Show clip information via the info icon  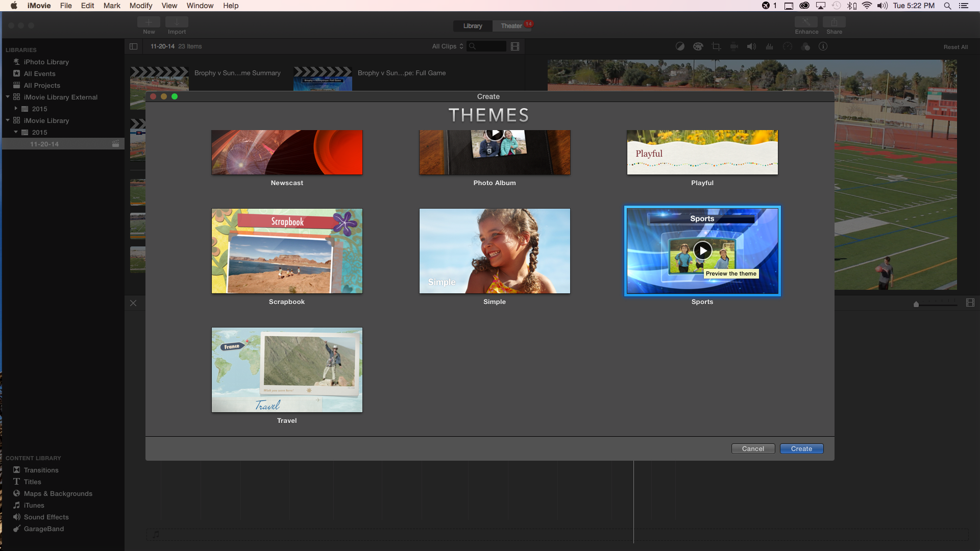click(823, 46)
